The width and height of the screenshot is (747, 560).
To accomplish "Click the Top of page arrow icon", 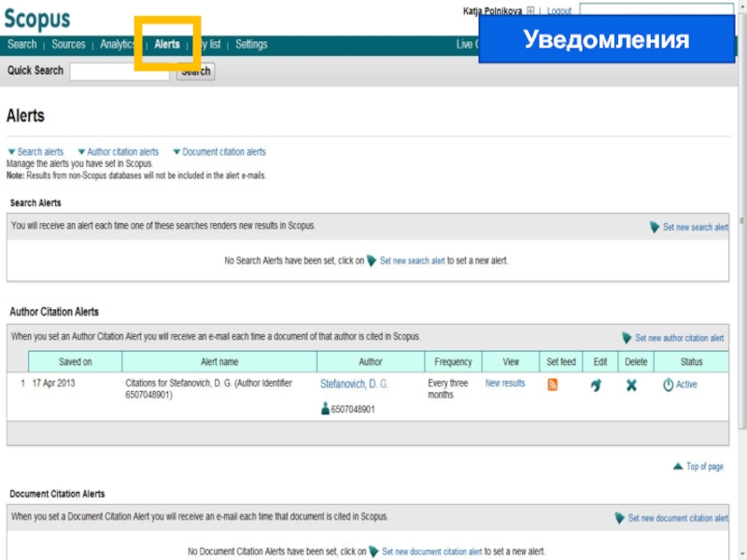I will pyautogui.click(x=678, y=466).
